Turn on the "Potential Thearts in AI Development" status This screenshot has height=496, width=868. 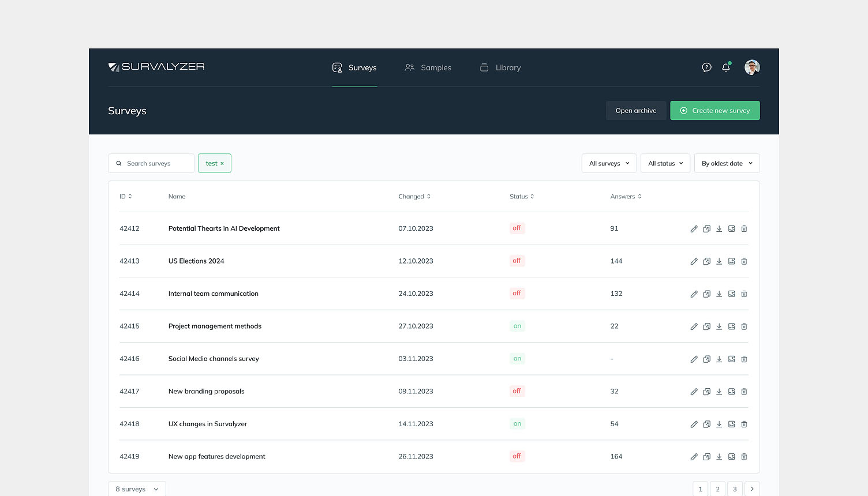pyautogui.click(x=517, y=228)
